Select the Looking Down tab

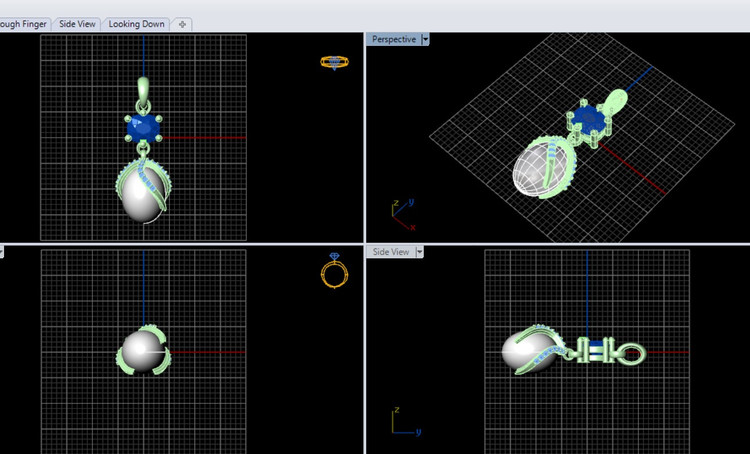tap(138, 24)
